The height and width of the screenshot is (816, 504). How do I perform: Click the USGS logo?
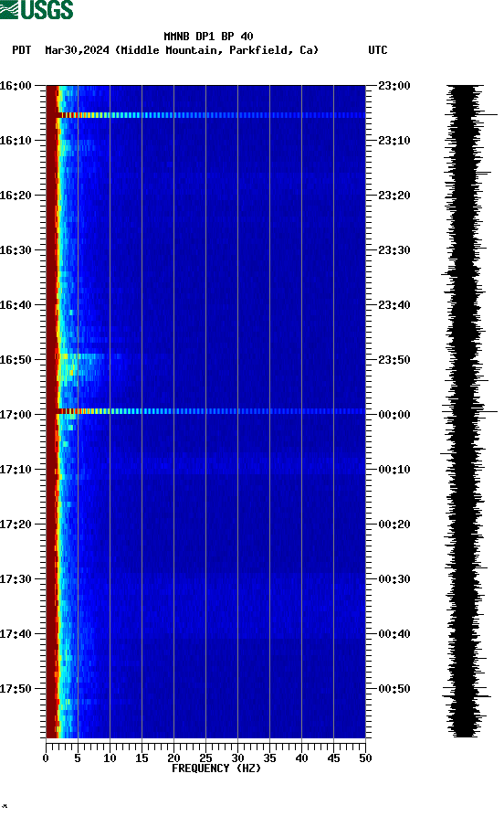(x=37, y=10)
